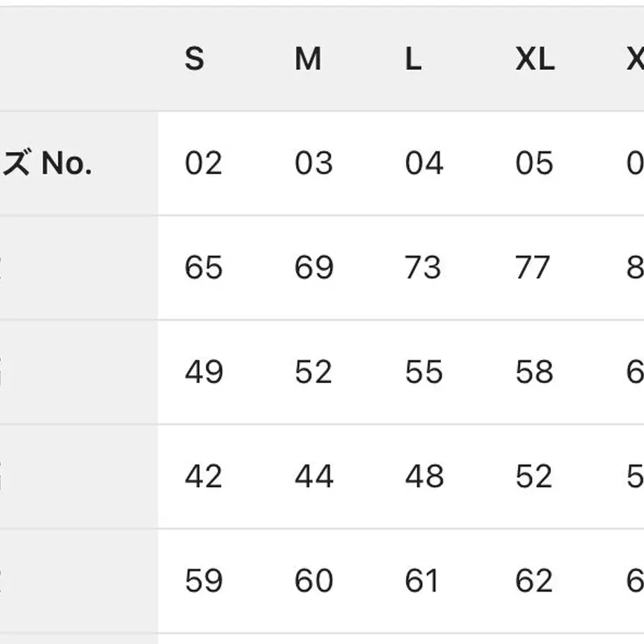Click the M size column header

click(x=308, y=59)
